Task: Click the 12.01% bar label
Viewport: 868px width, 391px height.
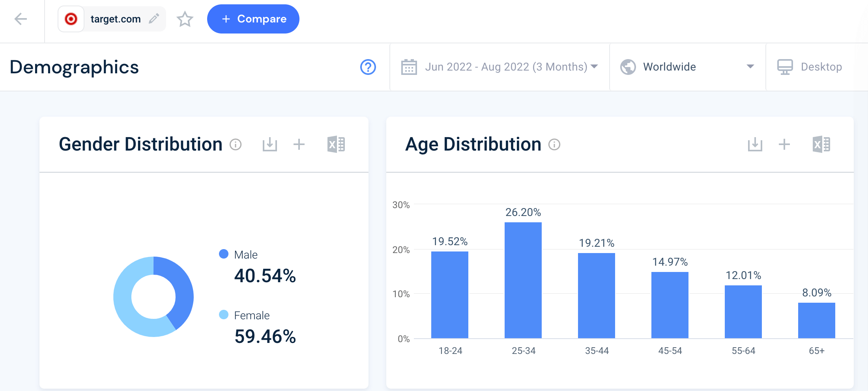Action: coord(743,276)
